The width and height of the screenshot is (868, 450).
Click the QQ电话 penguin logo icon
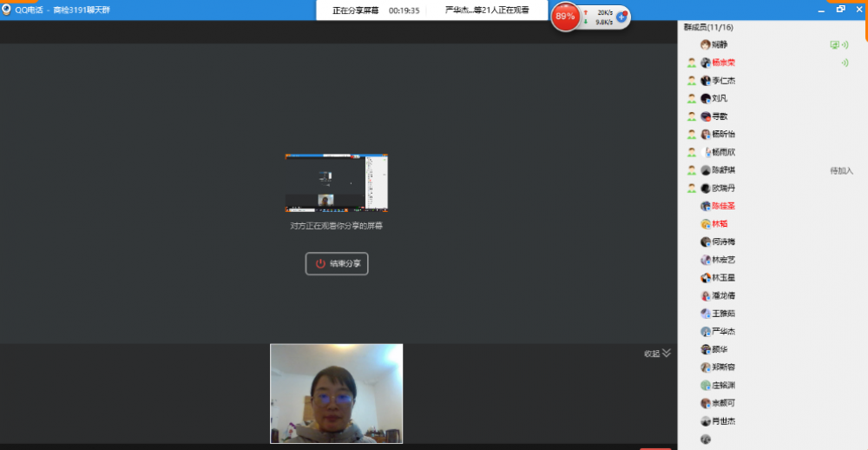(x=7, y=10)
